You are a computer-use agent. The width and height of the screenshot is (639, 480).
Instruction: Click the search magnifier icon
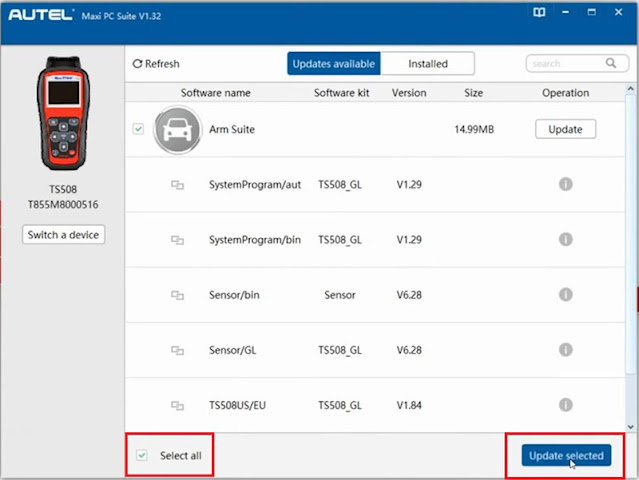coord(610,63)
